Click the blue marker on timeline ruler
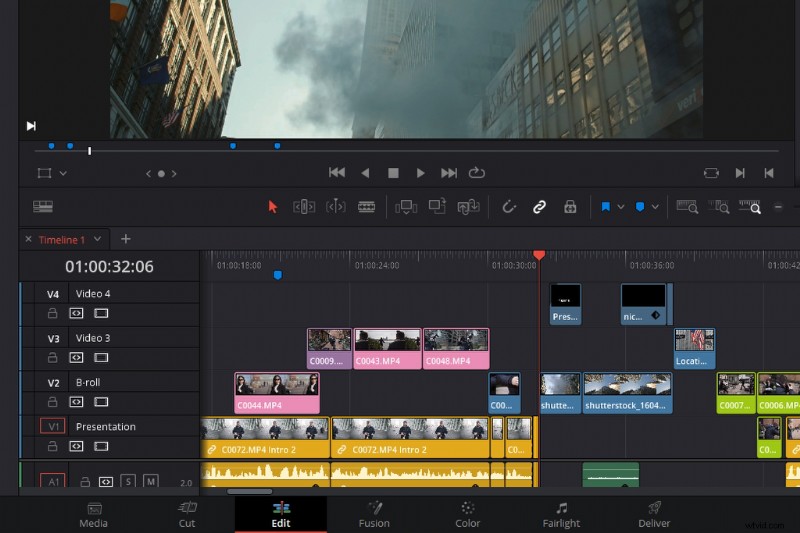The width and height of the screenshot is (800, 533). (x=278, y=275)
